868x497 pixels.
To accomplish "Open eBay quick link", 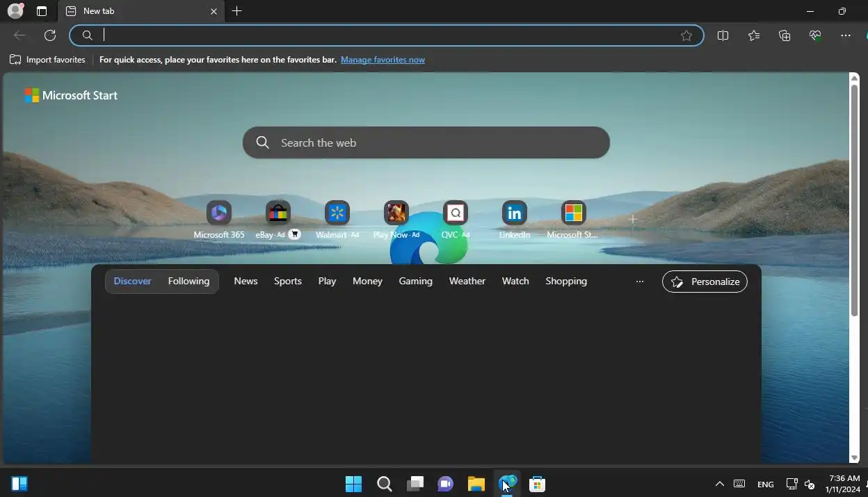I will coord(278,220).
